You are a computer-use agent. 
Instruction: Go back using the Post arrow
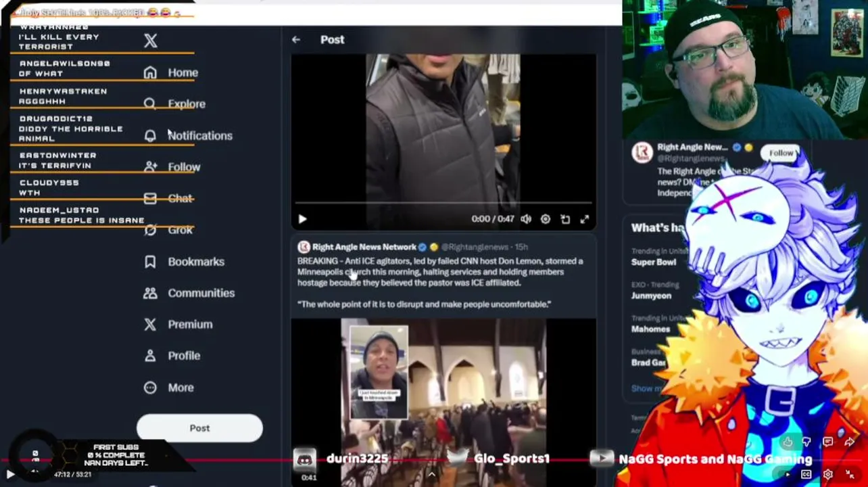click(296, 40)
